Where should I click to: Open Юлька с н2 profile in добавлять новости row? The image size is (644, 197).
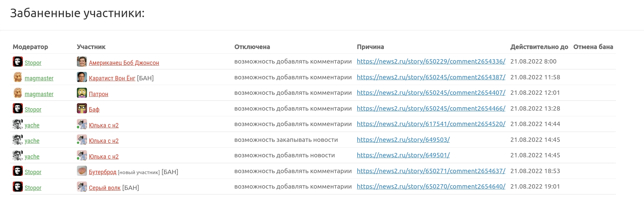click(x=104, y=157)
